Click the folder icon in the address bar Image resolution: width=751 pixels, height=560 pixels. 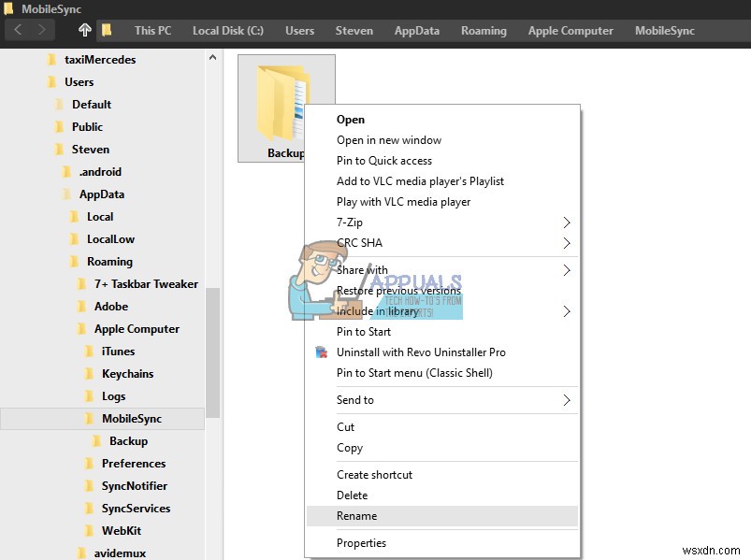coord(108,30)
